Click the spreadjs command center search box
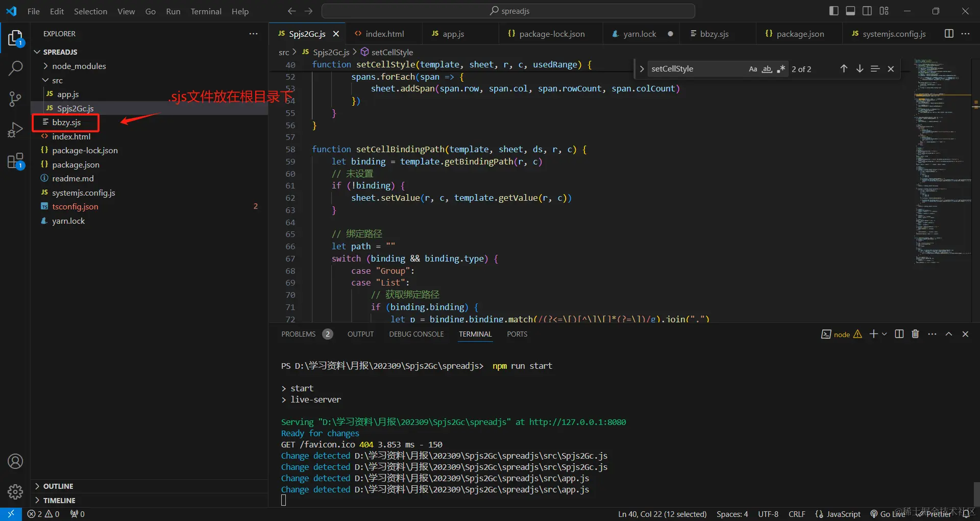980x521 pixels. (508, 11)
